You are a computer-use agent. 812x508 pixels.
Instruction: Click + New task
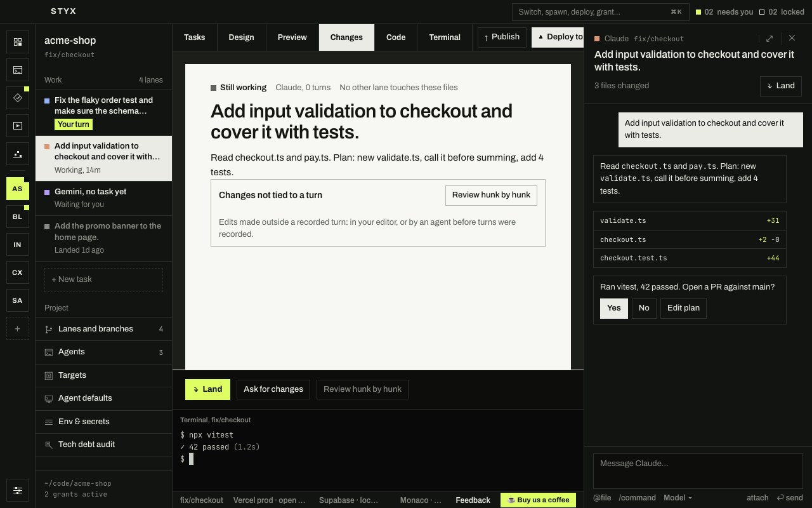point(103,279)
